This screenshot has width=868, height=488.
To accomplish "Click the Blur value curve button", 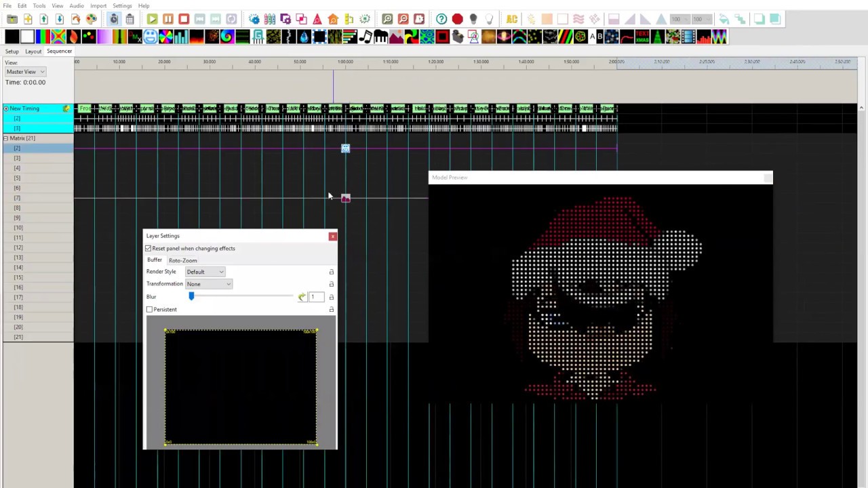I will pos(302,297).
